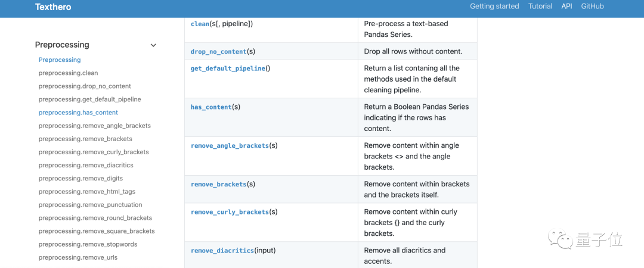644x268 pixels.
Task: Open the Texthero home logo link
Action: (54, 7)
